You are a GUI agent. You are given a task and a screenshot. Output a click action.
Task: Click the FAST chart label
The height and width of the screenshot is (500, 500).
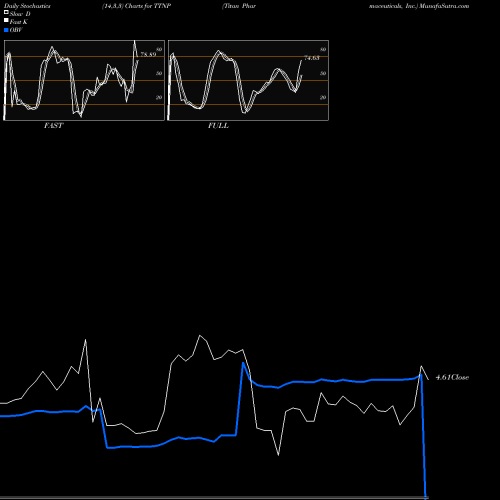pos(53,125)
